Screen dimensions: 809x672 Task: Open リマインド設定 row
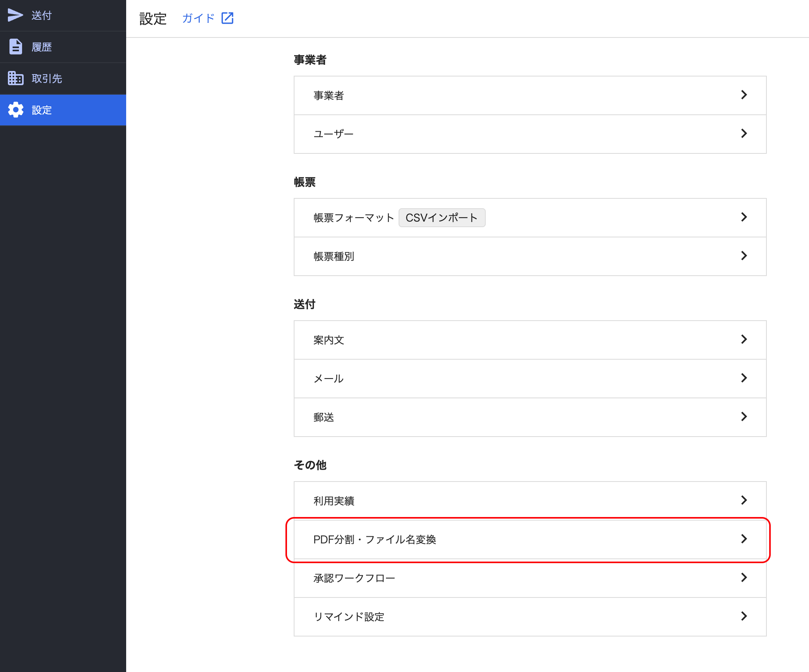click(x=349, y=617)
